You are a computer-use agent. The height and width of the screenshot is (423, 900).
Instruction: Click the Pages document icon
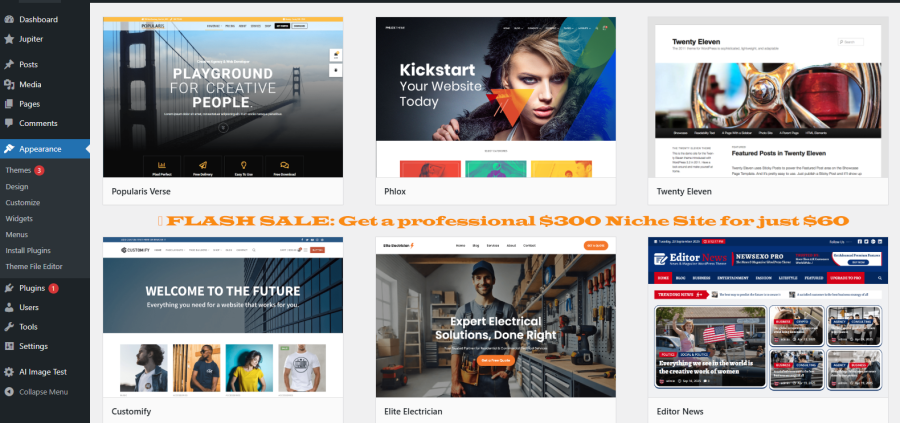click(x=9, y=104)
